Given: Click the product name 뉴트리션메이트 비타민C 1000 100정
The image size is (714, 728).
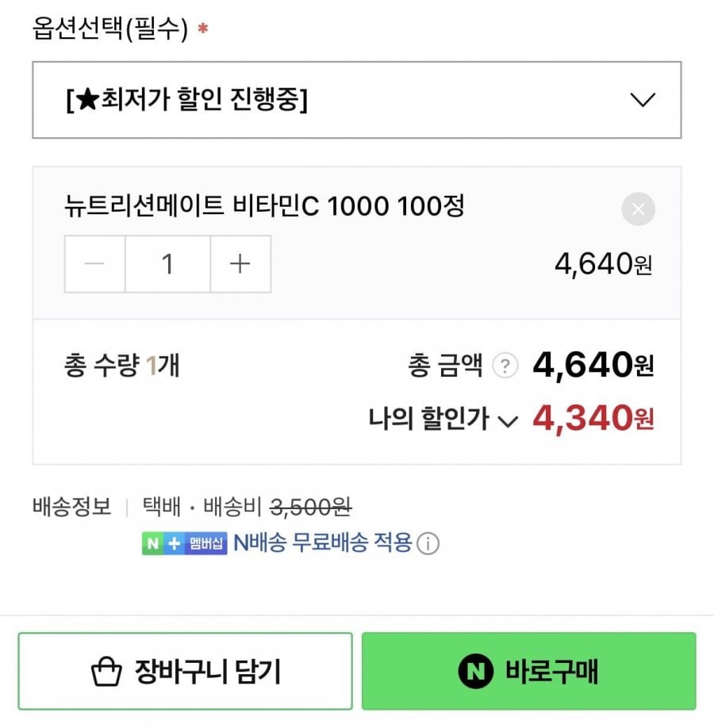Looking at the screenshot, I should [264, 206].
